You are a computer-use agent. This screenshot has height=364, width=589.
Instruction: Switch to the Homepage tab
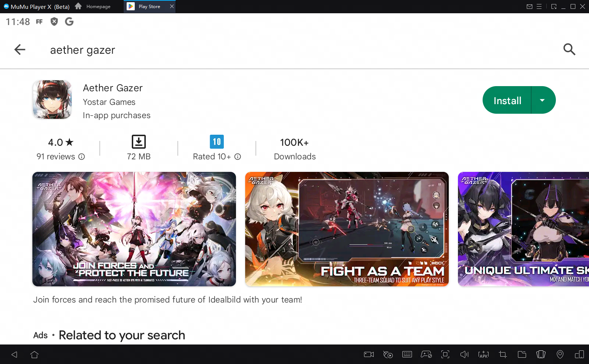pos(93,6)
